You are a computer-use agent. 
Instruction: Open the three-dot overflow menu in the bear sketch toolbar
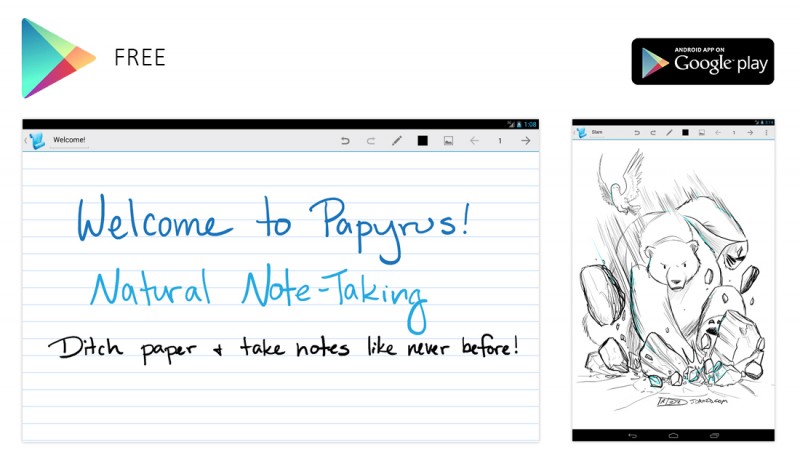[x=766, y=133]
